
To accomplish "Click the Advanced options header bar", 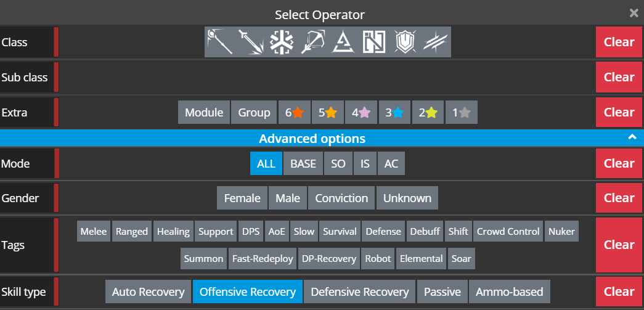I will coord(322,138).
